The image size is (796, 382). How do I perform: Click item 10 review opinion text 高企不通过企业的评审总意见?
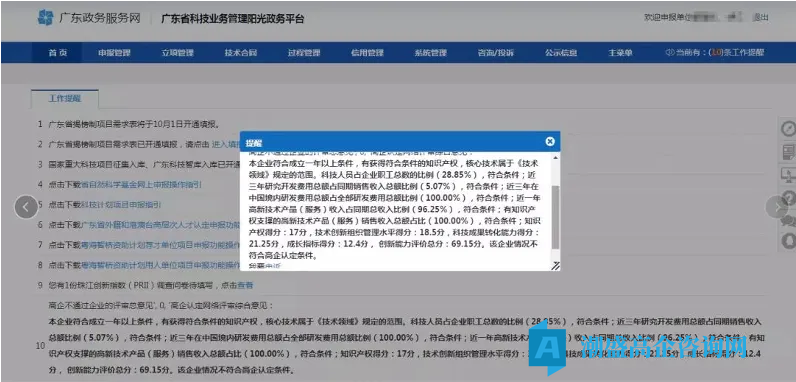point(161,305)
